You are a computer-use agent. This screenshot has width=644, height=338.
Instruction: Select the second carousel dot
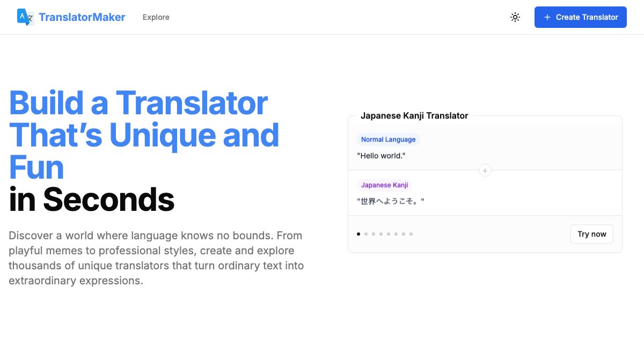(365, 234)
